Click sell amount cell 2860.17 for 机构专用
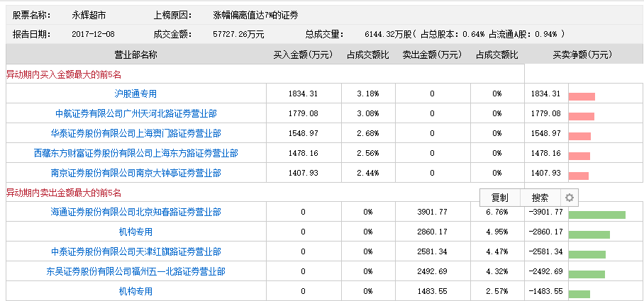Image resolution: width=644 pixels, height=301 pixels. (432, 232)
